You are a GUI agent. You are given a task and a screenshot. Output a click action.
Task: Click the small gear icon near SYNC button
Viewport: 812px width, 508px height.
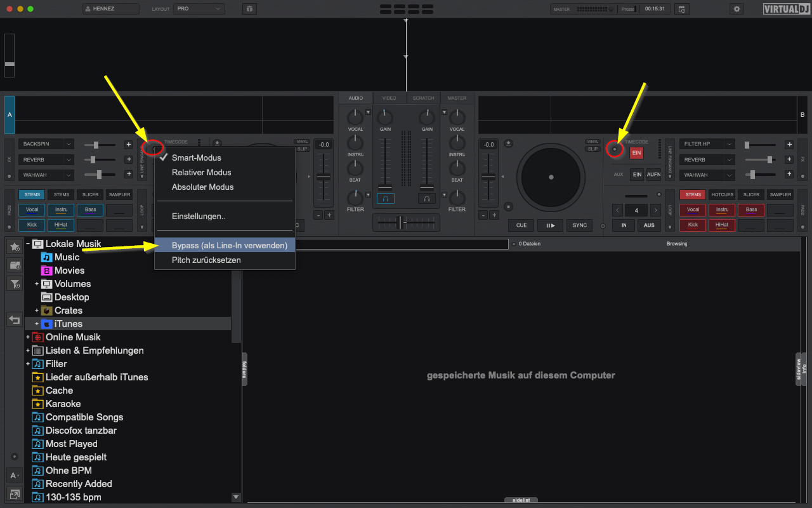coord(602,225)
